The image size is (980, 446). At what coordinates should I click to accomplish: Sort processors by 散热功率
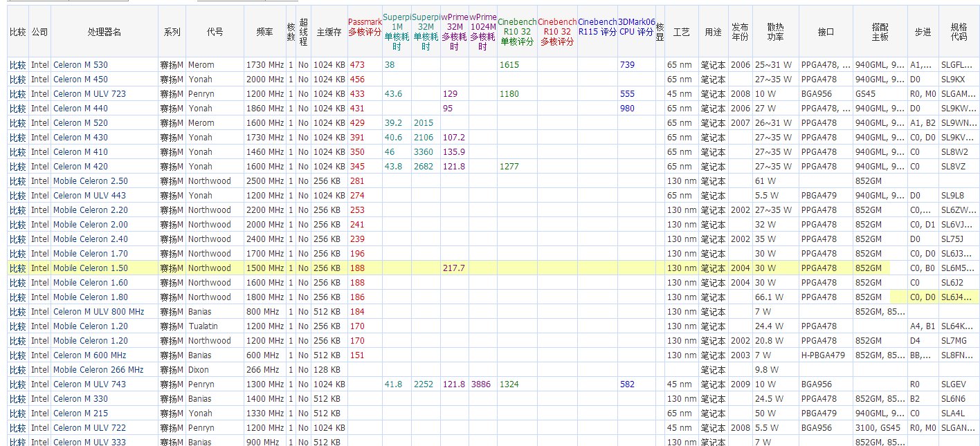pos(775,30)
